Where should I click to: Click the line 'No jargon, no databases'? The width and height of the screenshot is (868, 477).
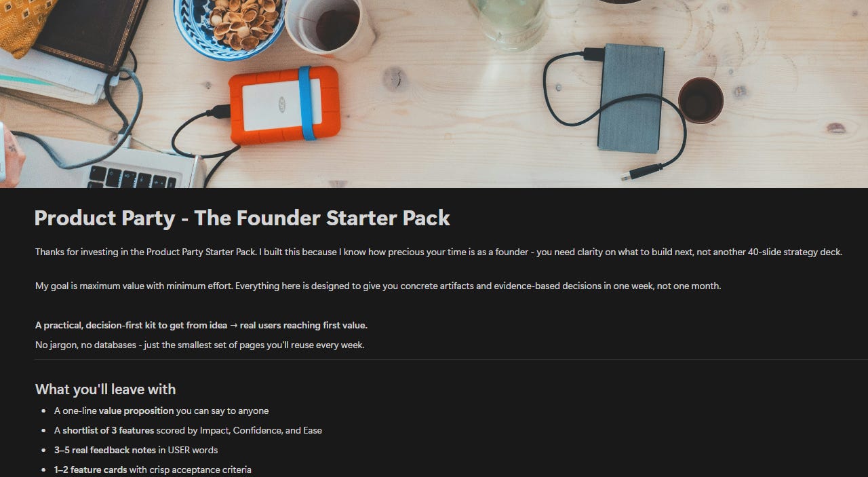pos(200,345)
